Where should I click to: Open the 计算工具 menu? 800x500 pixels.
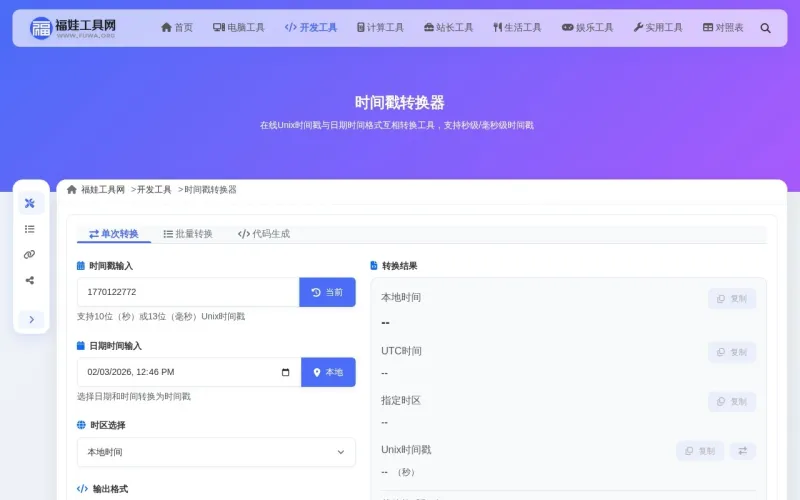380,28
